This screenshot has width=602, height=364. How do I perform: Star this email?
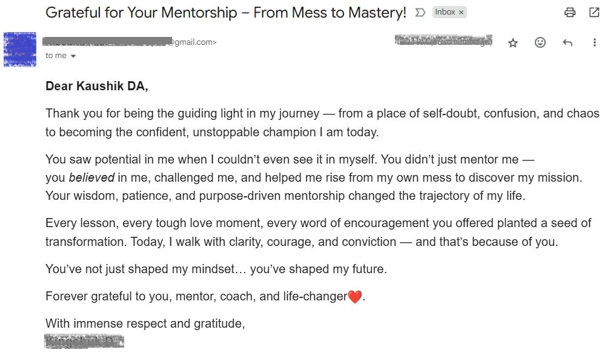513,42
